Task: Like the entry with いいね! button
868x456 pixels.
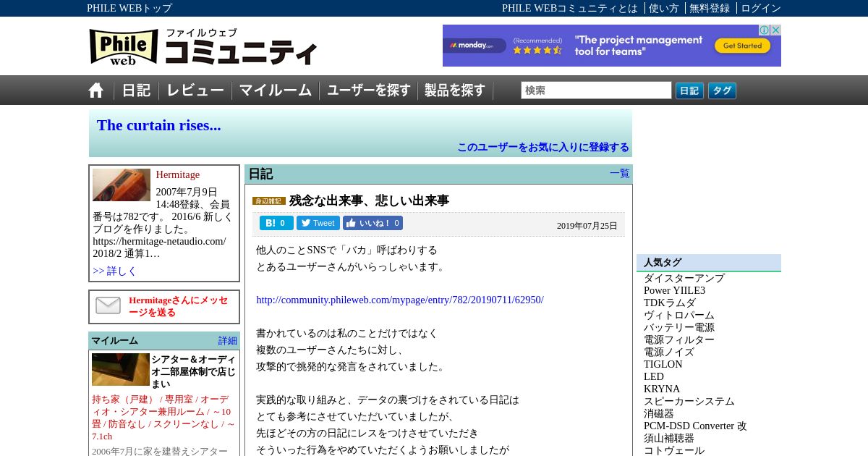Action: coord(373,223)
